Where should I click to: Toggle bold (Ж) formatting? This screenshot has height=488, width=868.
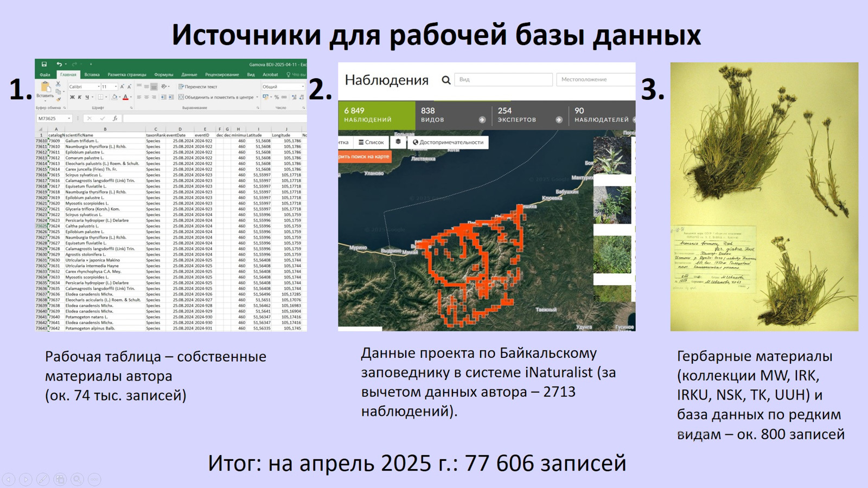[72, 98]
